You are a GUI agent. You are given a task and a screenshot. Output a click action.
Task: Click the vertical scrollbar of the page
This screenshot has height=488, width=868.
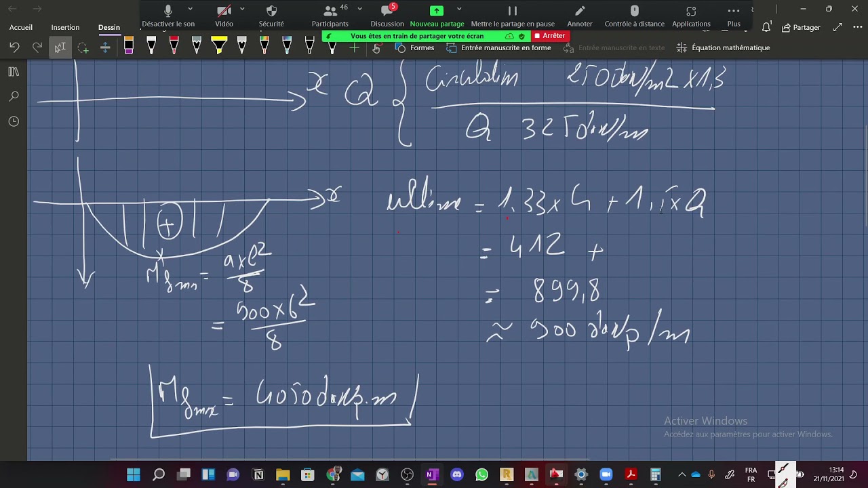pos(865,176)
